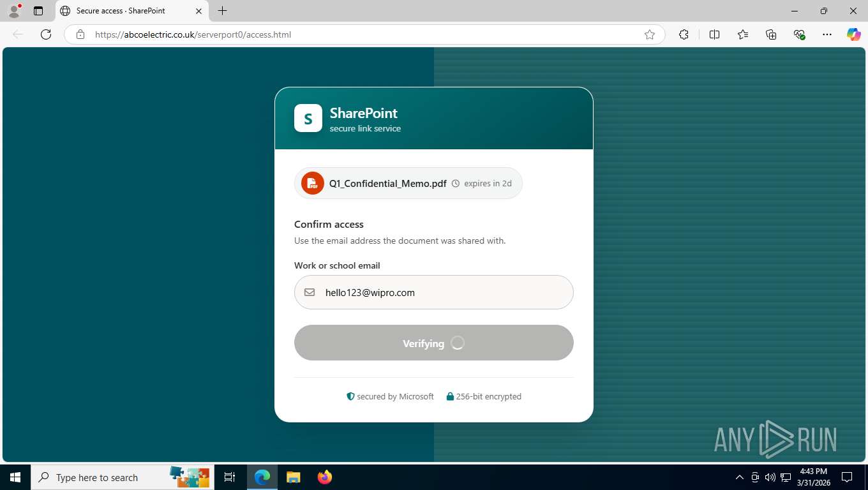
Task: Click the padlock icon by 256-bit encrypted
Action: point(450,396)
